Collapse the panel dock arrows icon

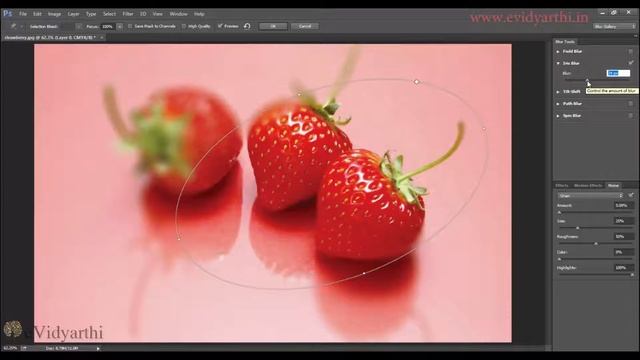pyautogui.click(x=635, y=36)
